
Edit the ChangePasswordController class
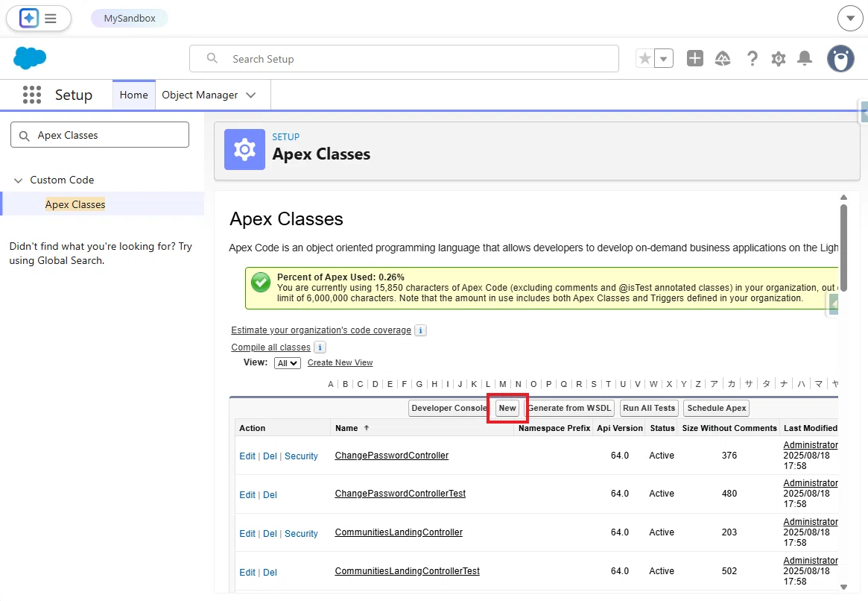click(x=247, y=456)
